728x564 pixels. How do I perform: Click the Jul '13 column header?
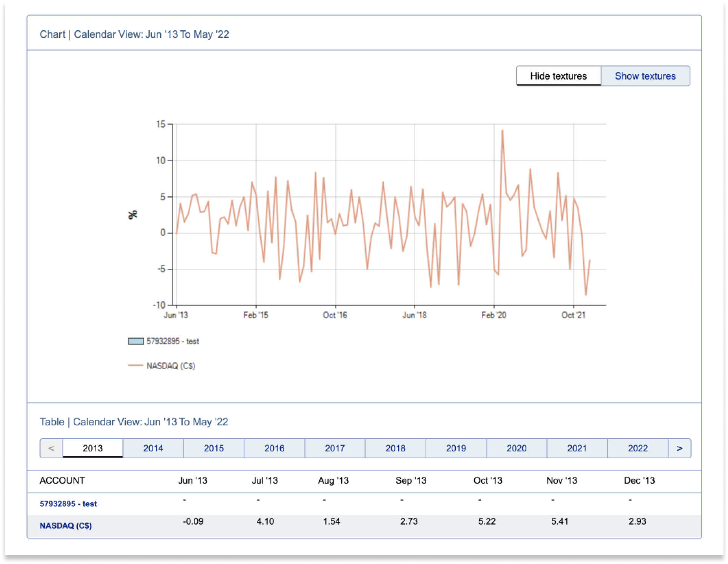tap(265, 480)
